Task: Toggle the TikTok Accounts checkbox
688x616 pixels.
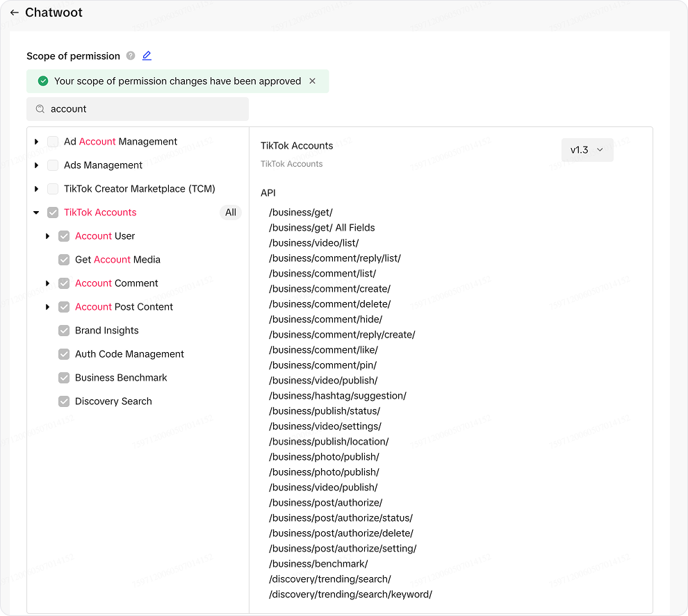Action: pos(53,213)
